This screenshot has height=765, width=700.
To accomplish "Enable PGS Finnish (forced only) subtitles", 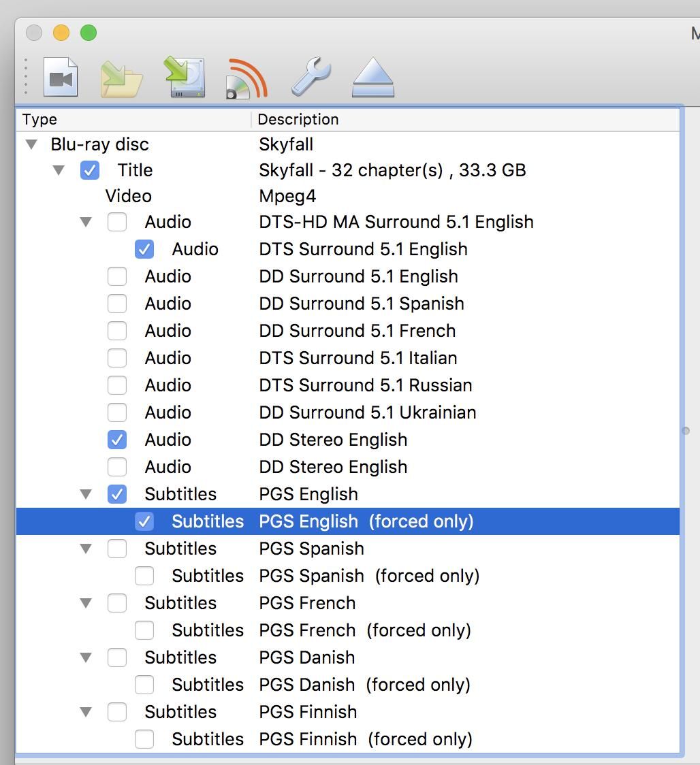I will [144, 740].
